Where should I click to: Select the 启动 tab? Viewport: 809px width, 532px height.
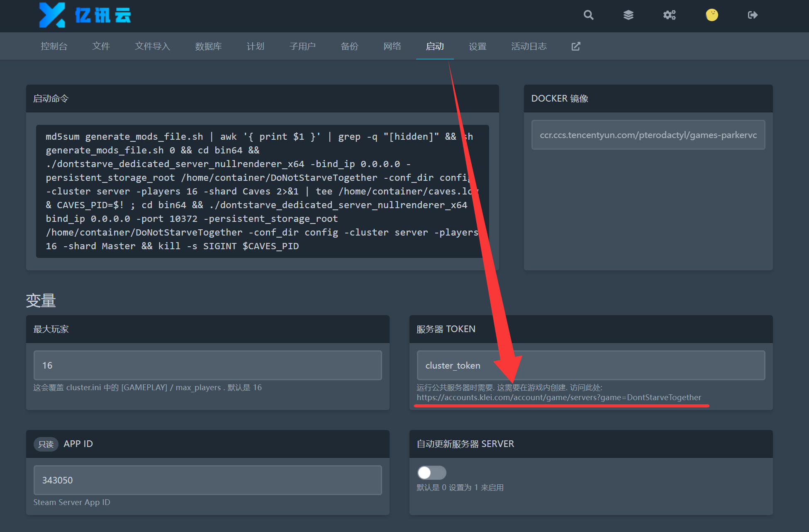(x=435, y=46)
